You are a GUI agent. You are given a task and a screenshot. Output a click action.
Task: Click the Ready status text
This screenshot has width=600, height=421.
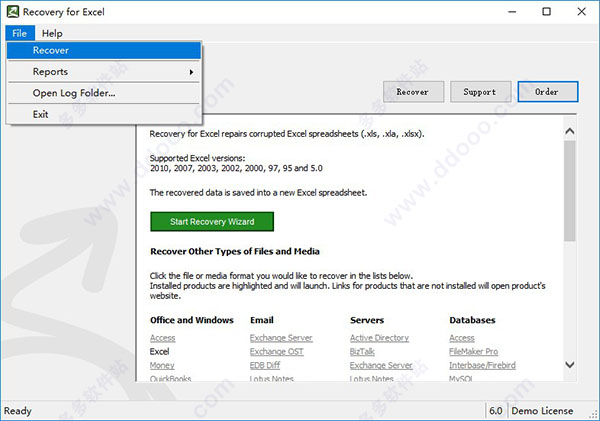pos(18,411)
